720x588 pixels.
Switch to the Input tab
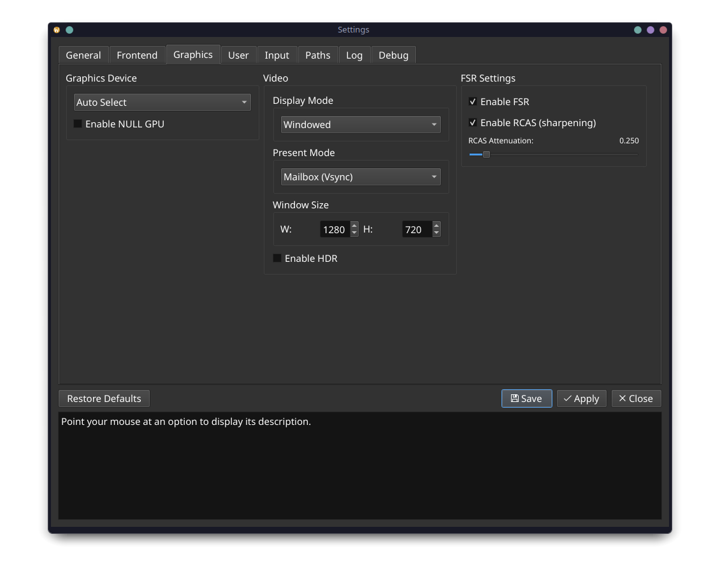[x=277, y=55]
